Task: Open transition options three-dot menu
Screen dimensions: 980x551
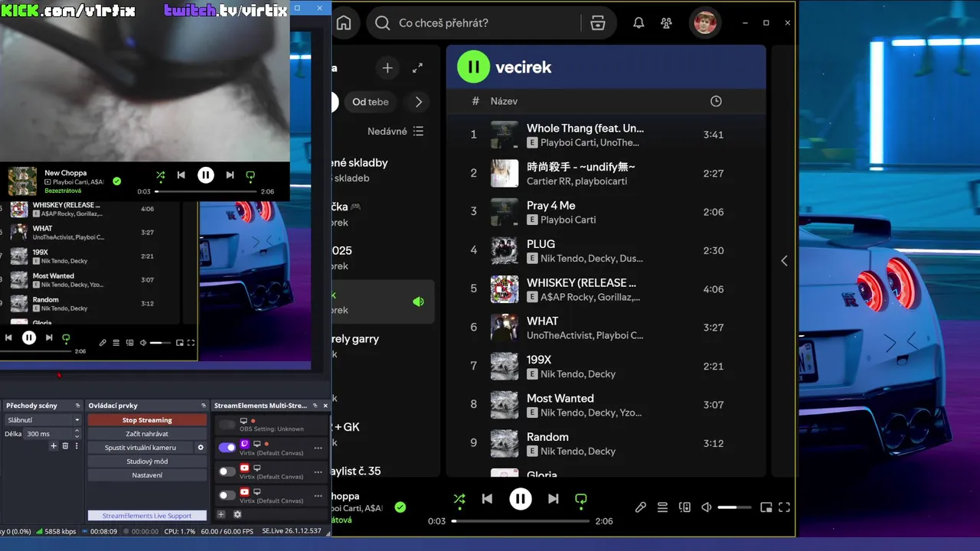Action: coord(76,446)
